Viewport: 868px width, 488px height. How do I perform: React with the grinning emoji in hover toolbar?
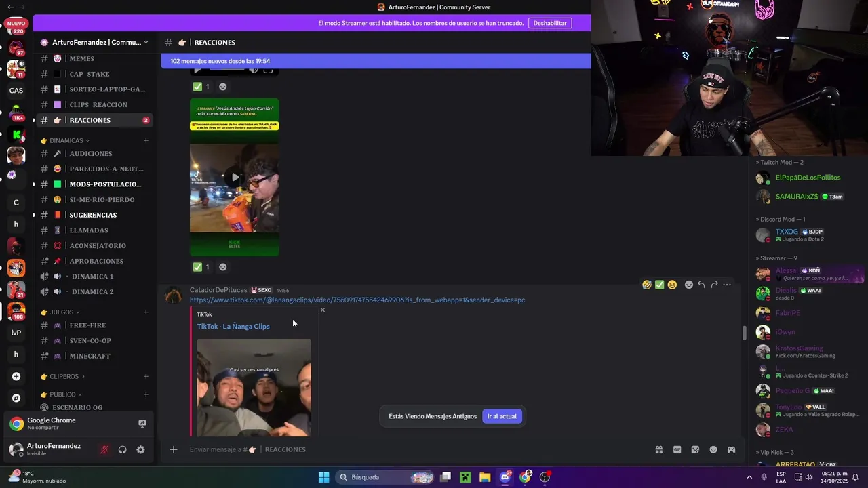672,285
